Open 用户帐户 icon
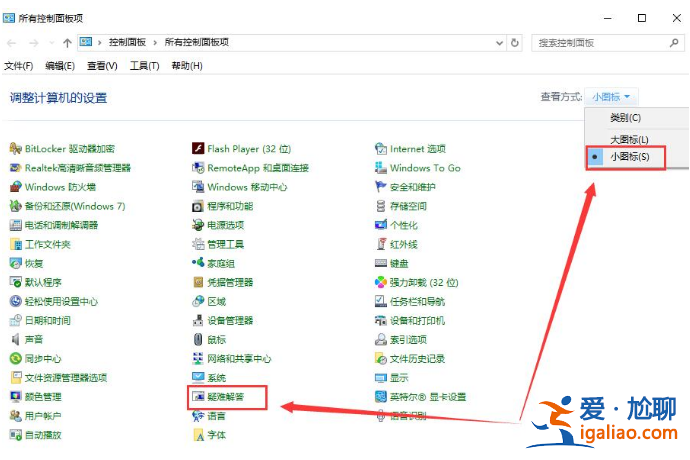Image resolution: width=690 pixels, height=460 pixels. [15, 416]
